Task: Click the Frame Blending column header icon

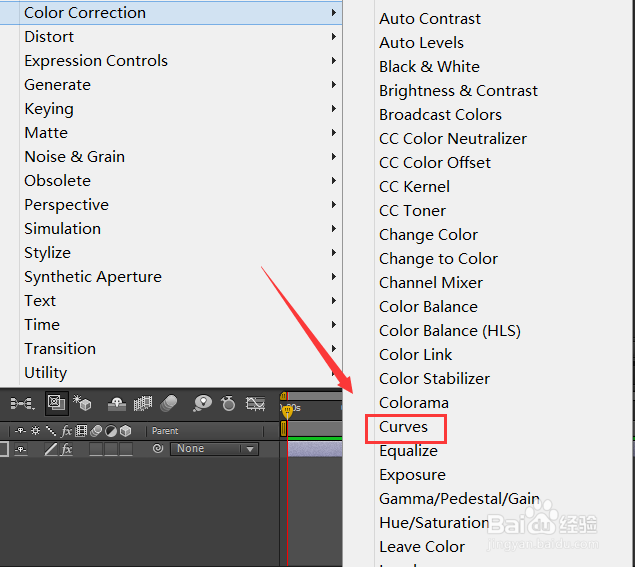Action: pos(81,431)
